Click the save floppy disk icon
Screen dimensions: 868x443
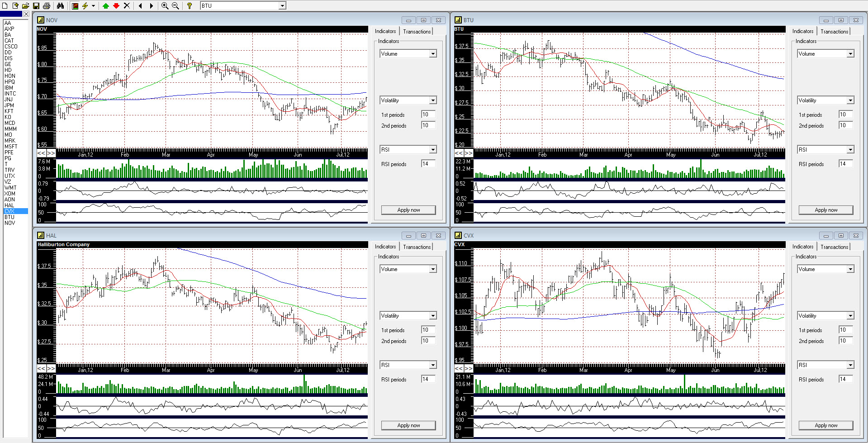[36, 6]
